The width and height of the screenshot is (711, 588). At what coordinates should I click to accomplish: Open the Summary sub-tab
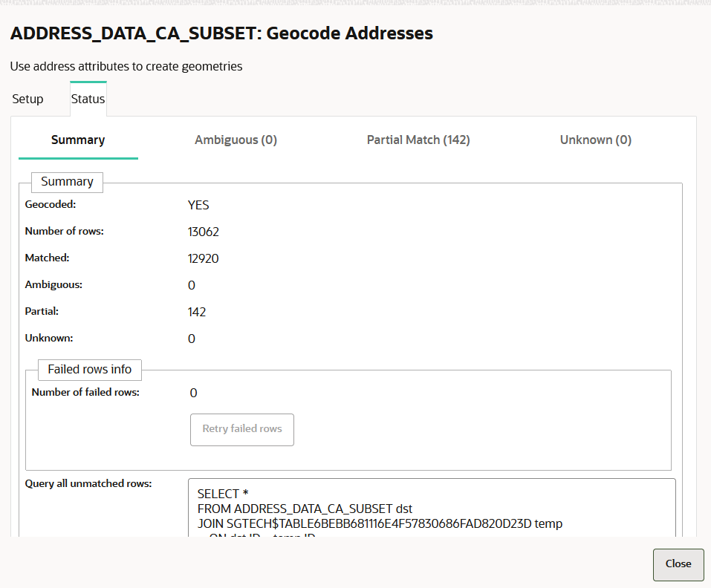coord(77,140)
